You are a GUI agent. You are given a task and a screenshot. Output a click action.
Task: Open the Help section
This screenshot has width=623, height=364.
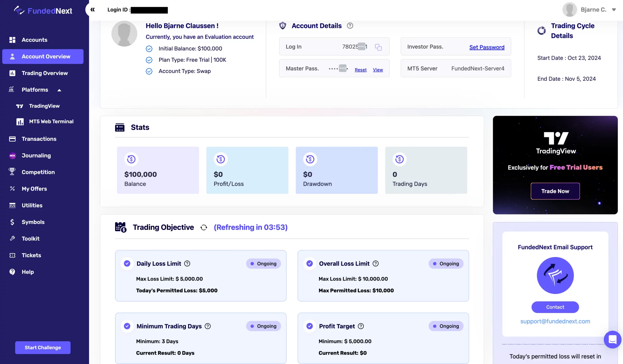point(27,272)
